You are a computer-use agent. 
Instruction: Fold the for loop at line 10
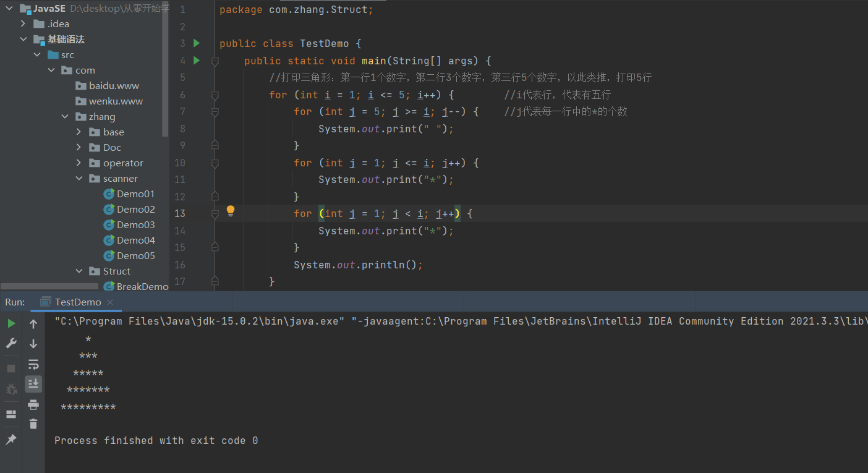pos(215,163)
